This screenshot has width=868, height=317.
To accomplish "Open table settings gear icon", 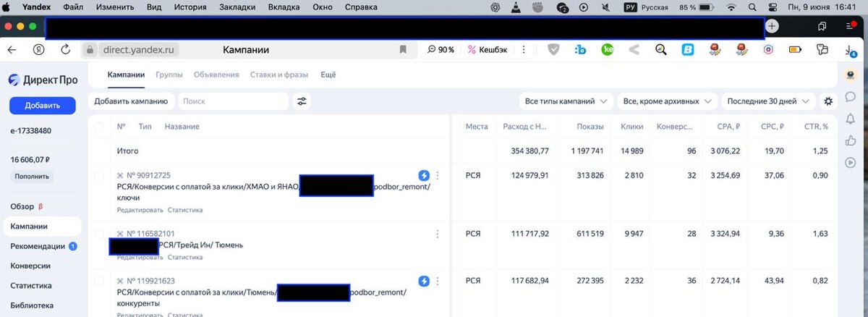I will pyautogui.click(x=828, y=101).
